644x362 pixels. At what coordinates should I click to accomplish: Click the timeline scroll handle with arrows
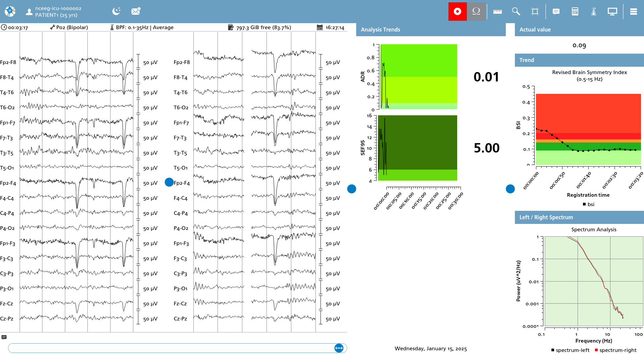[339, 348]
